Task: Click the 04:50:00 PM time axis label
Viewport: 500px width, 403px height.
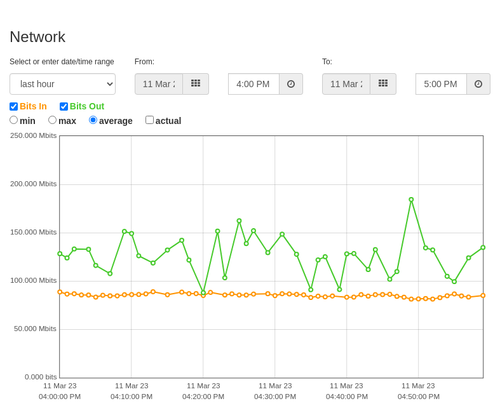Action: pos(418,397)
